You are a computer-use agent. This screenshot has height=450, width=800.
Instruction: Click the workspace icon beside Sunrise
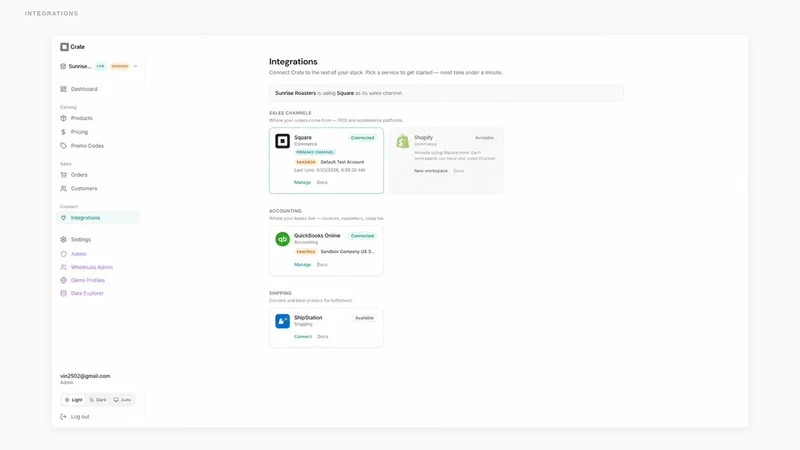pyautogui.click(x=63, y=66)
